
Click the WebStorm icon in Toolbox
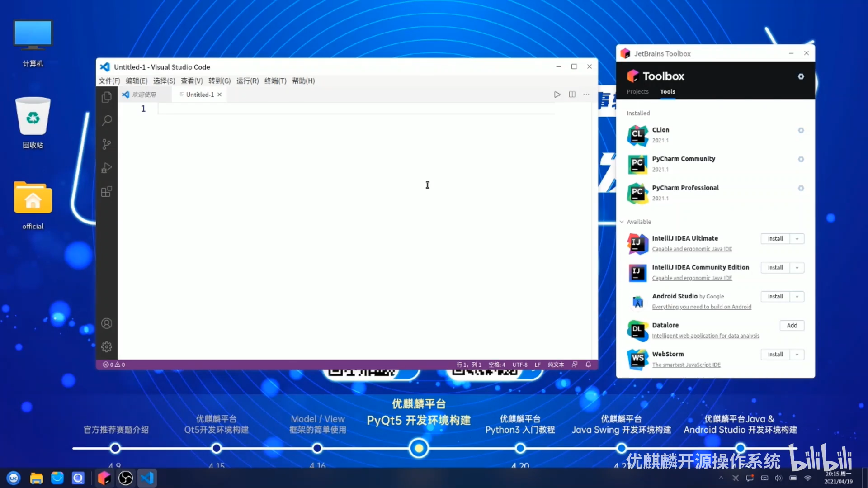637,360
